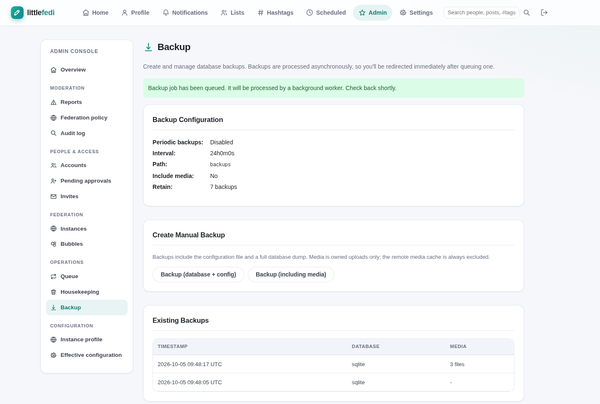Click the Effective configuration gear icon

(54, 355)
